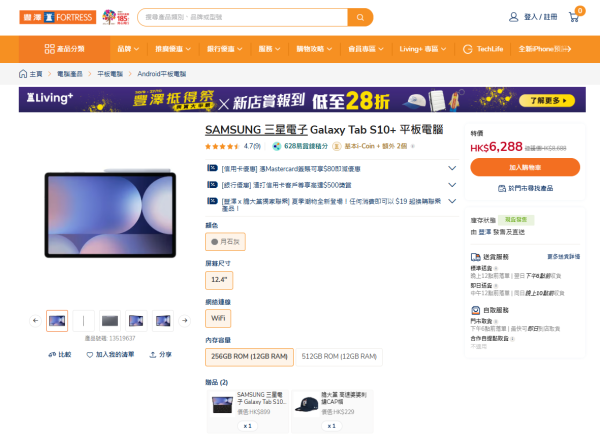The image size is (600, 440).
Task: Click next thumbnail arrow
Action: point(185,321)
